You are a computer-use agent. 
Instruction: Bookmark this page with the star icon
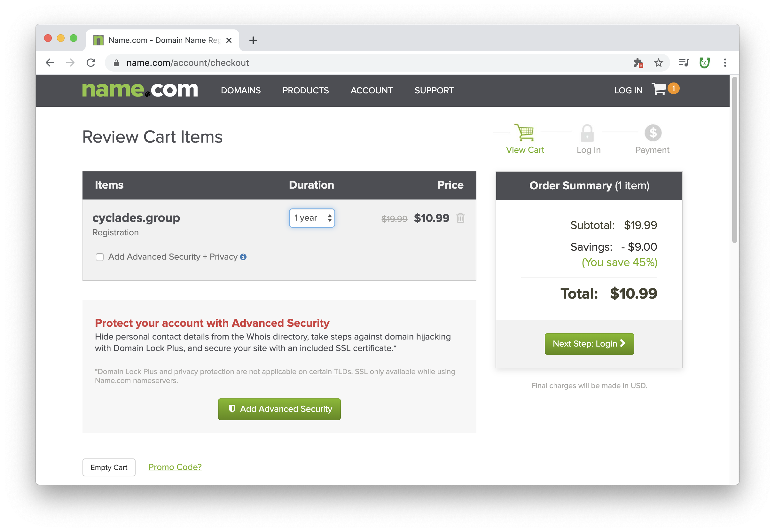[658, 63]
